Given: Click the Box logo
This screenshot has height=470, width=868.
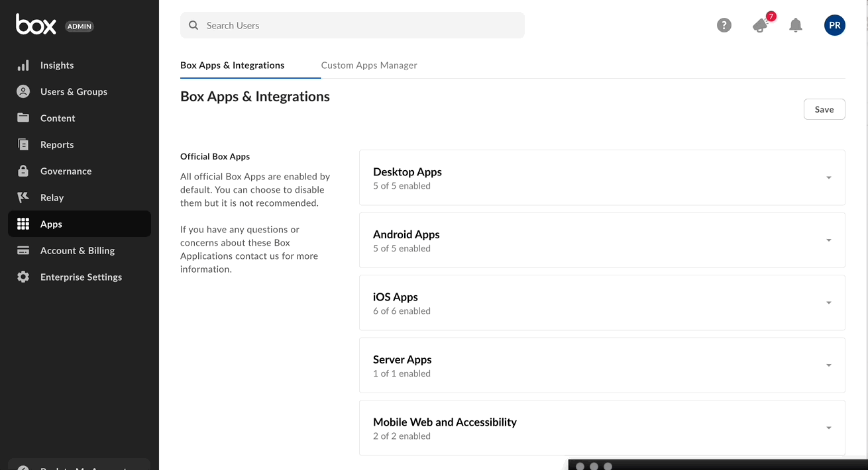Looking at the screenshot, I should (x=36, y=24).
